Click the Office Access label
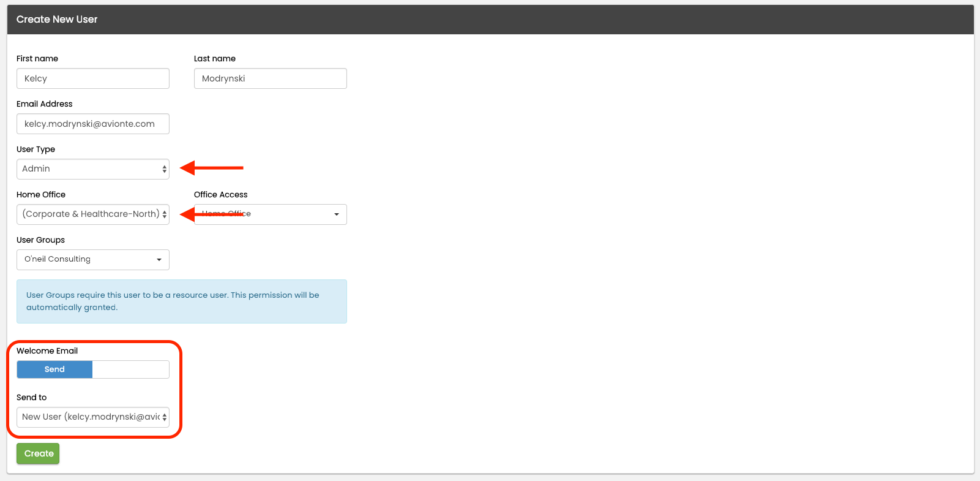 pos(220,195)
